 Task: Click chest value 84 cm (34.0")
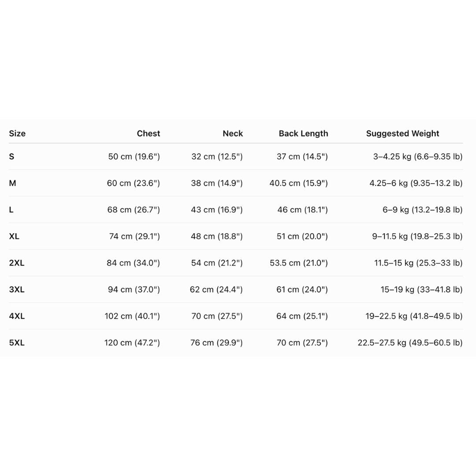tap(133, 263)
